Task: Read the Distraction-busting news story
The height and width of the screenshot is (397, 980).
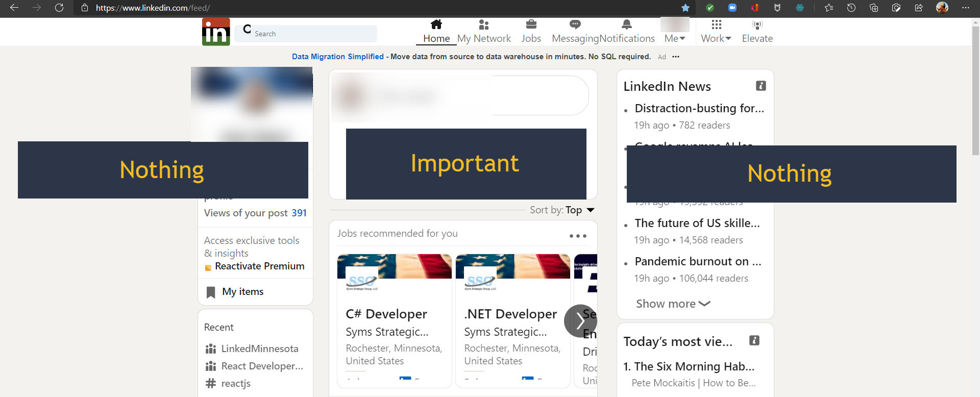Action: [699, 108]
